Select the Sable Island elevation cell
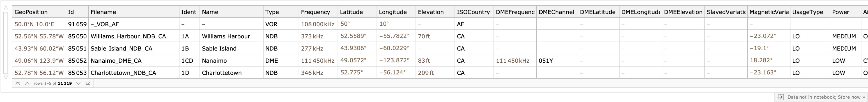Viewport: 868px width, 102px height. [435, 49]
